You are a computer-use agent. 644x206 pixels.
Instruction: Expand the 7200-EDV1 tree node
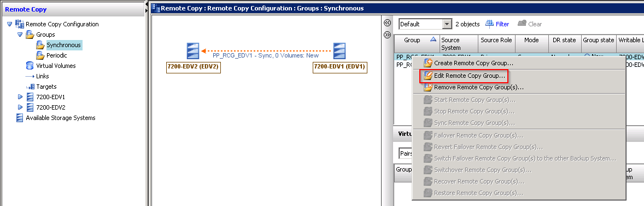[20, 97]
